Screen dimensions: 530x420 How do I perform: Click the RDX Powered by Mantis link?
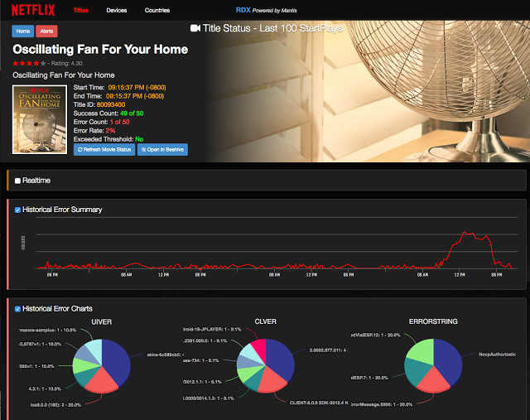[267, 10]
